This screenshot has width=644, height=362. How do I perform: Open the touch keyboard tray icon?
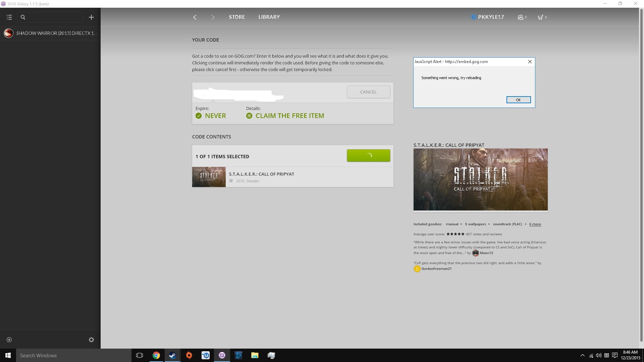(607, 355)
